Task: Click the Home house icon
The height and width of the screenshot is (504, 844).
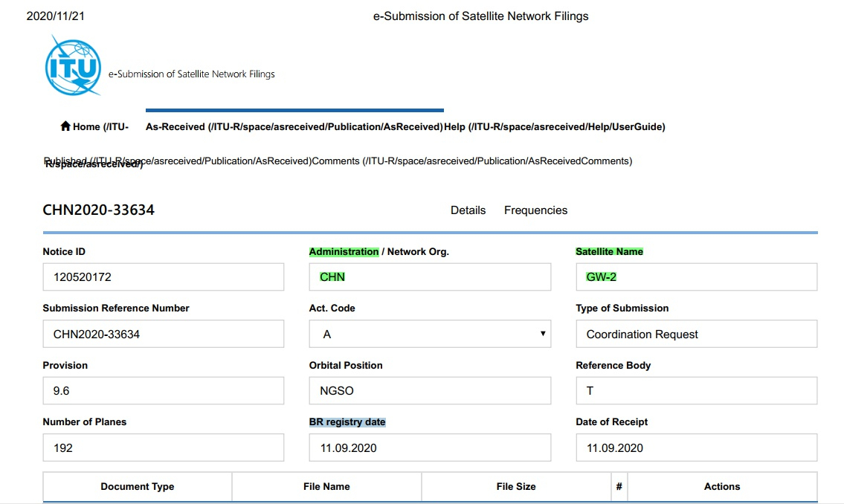Action: (x=65, y=126)
